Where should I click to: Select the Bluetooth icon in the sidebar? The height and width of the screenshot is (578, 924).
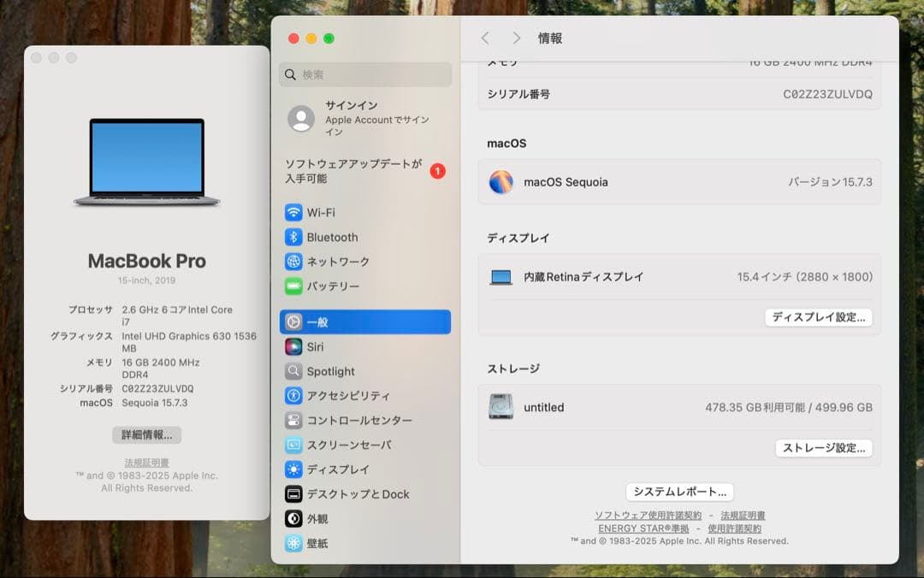[293, 237]
